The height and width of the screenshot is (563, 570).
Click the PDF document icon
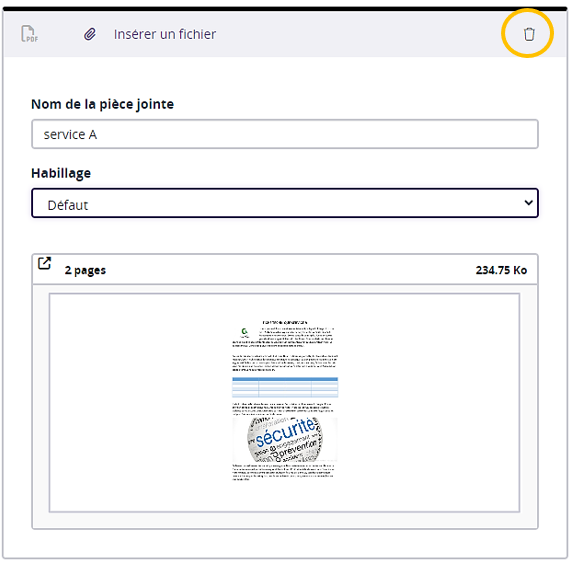coord(29,34)
